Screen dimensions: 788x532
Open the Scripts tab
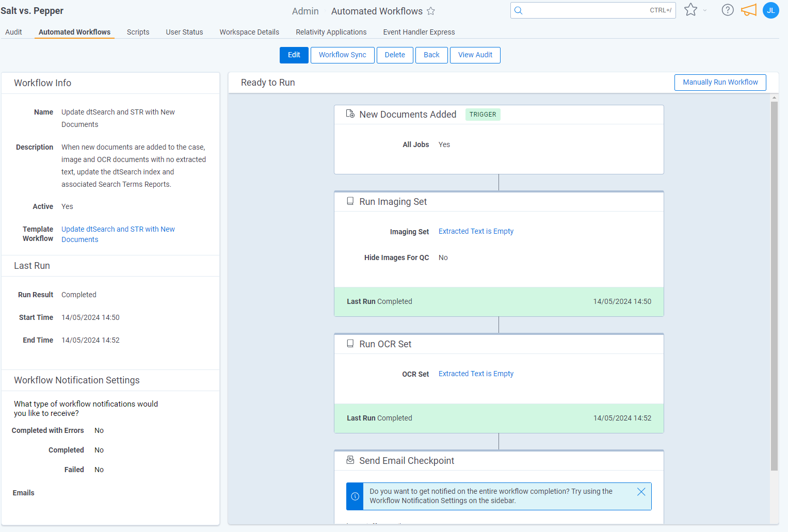coord(138,32)
